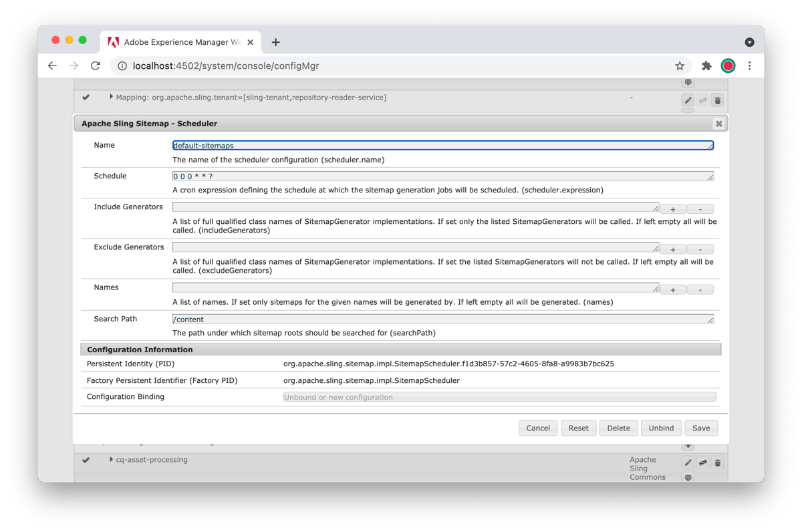The height and width of the screenshot is (532, 802).
Task: Delete the tenant mapping using its trash icon
Action: pos(717,100)
